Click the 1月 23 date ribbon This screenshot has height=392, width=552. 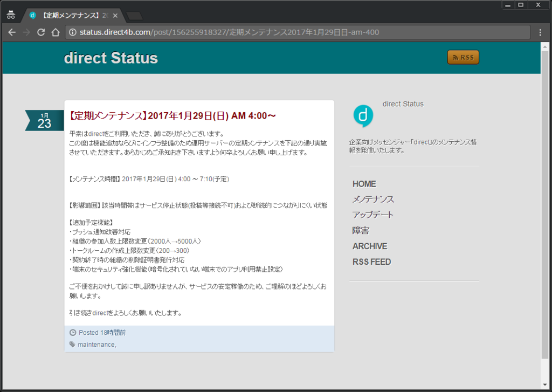(44, 120)
